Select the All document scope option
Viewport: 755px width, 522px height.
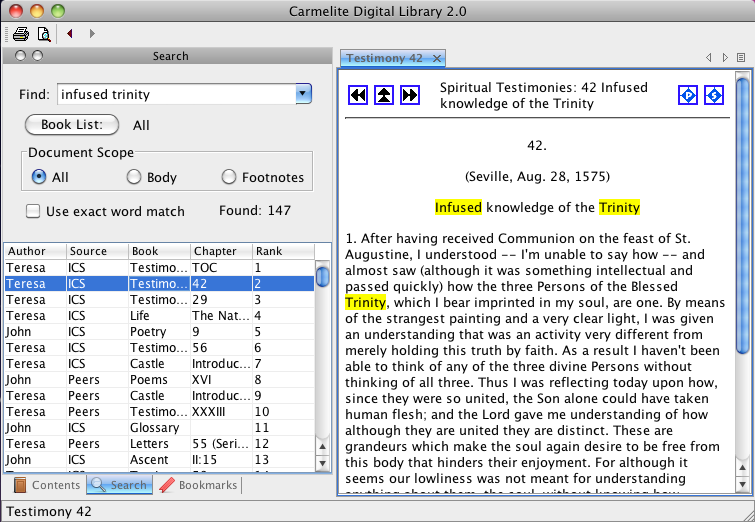tap(40, 177)
